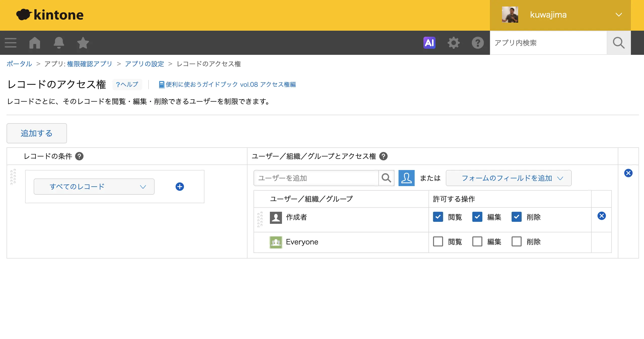Check 削除 for Everyone
Viewport: 644px width, 339px height.
point(517,241)
